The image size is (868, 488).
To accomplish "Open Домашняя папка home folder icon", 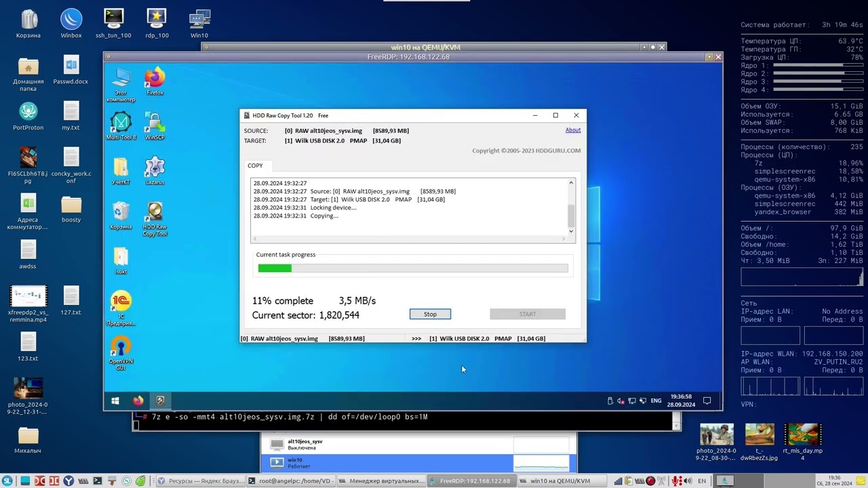I will (28, 73).
